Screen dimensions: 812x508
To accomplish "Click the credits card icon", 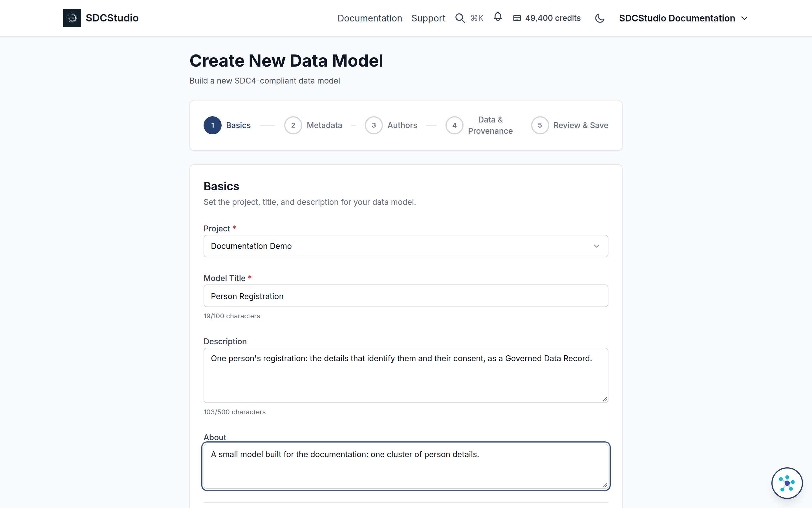I will [x=517, y=18].
